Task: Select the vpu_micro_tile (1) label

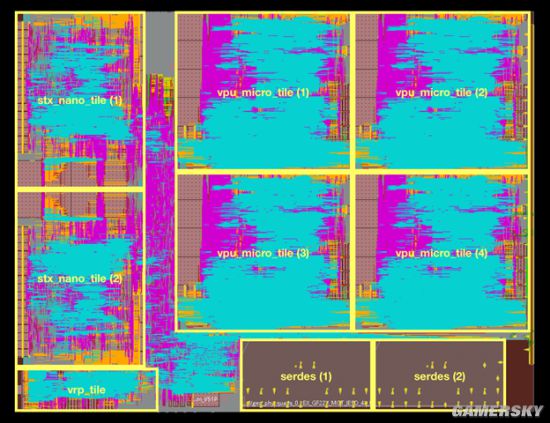Action: click(263, 93)
